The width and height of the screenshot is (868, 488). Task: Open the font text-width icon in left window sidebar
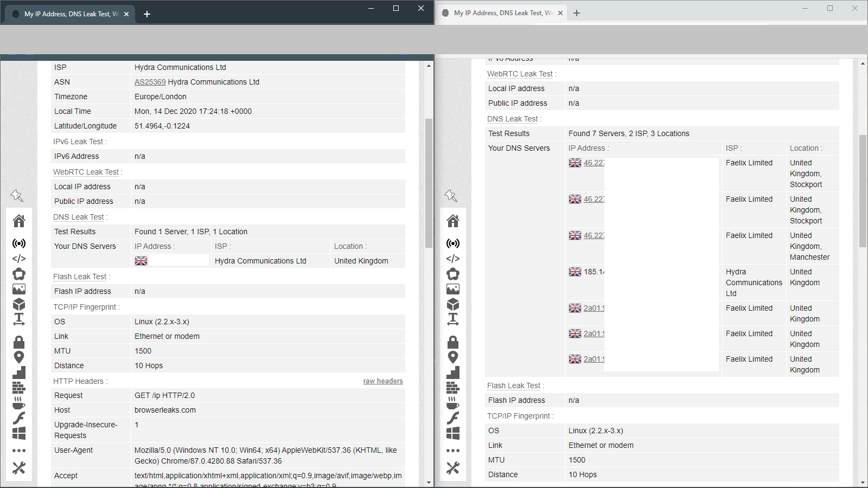pos(19,319)
